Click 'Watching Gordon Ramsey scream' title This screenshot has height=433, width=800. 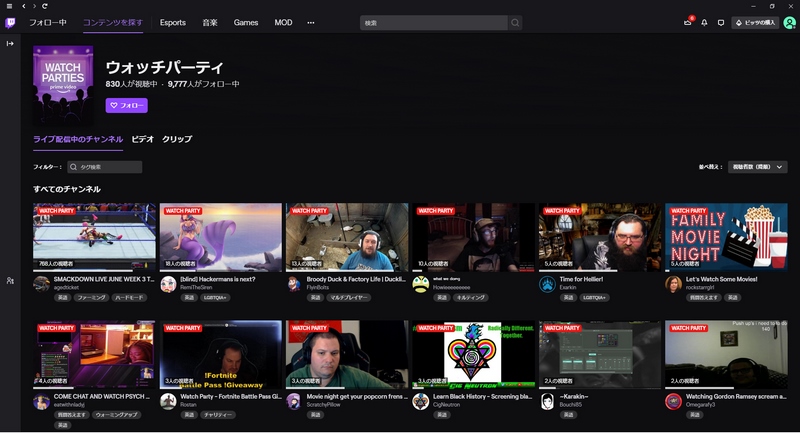[736, 397]
